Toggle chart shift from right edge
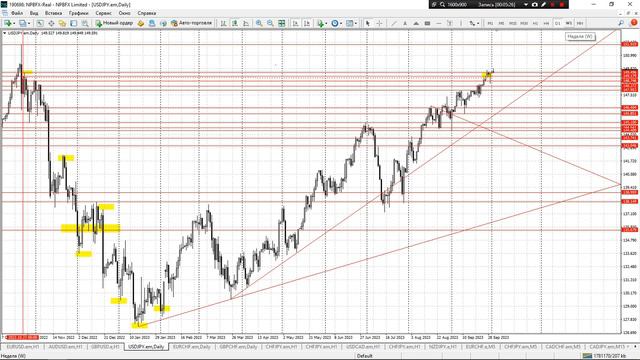The height and width of the screenshot is (360, 640). point(307,23)
